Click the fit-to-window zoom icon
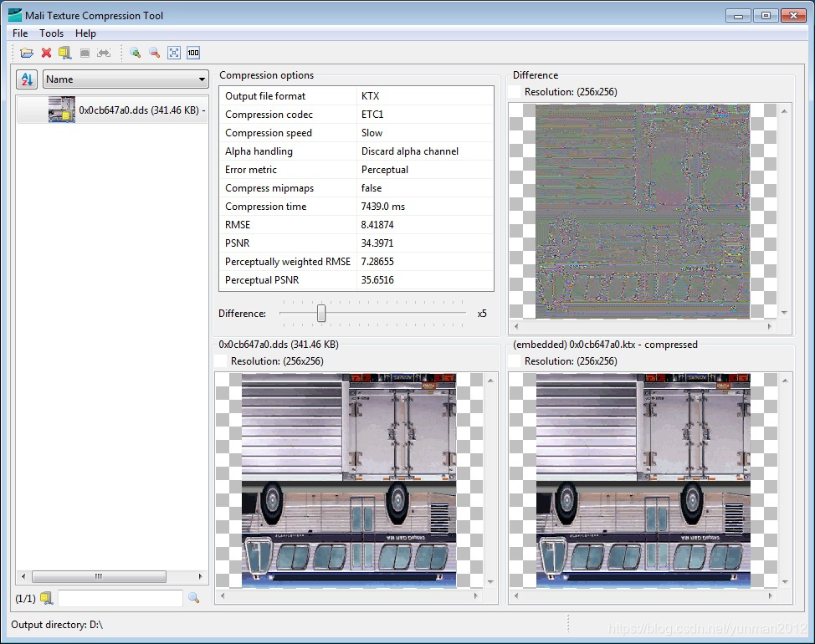Screen dimensions: 815x644 [x=173, y=53]
